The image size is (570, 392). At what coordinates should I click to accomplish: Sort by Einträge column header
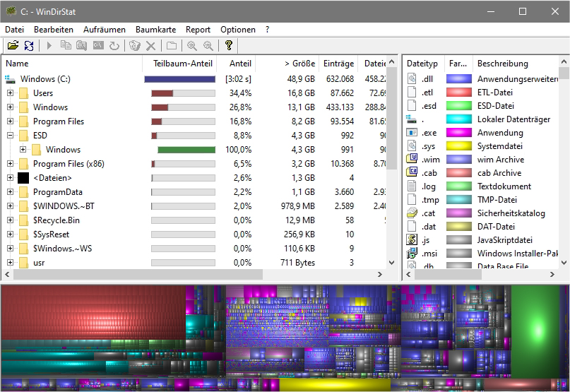338,64
